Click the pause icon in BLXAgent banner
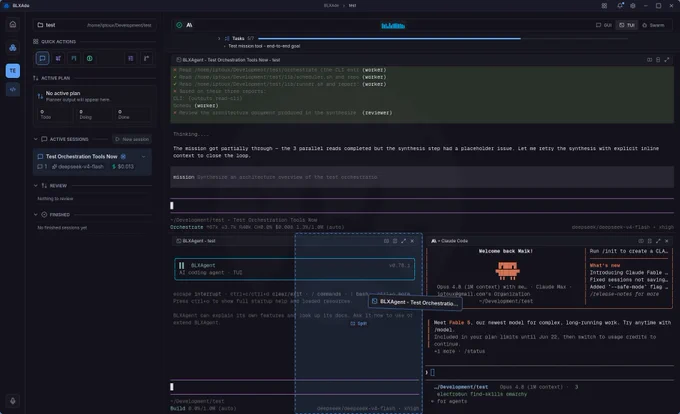The width and height of the screenshot is (680, 414). pos(182,265)
